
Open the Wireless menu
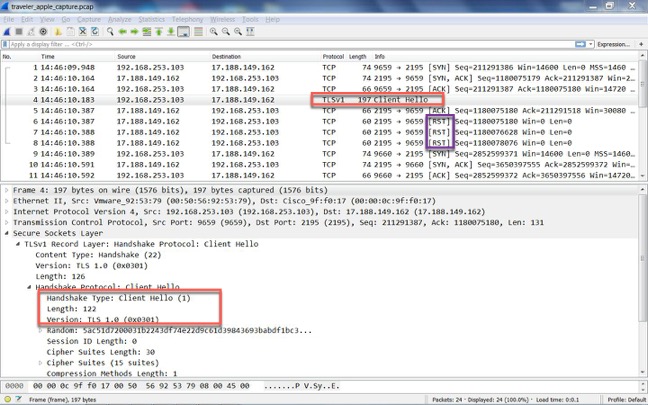[222, 19]
